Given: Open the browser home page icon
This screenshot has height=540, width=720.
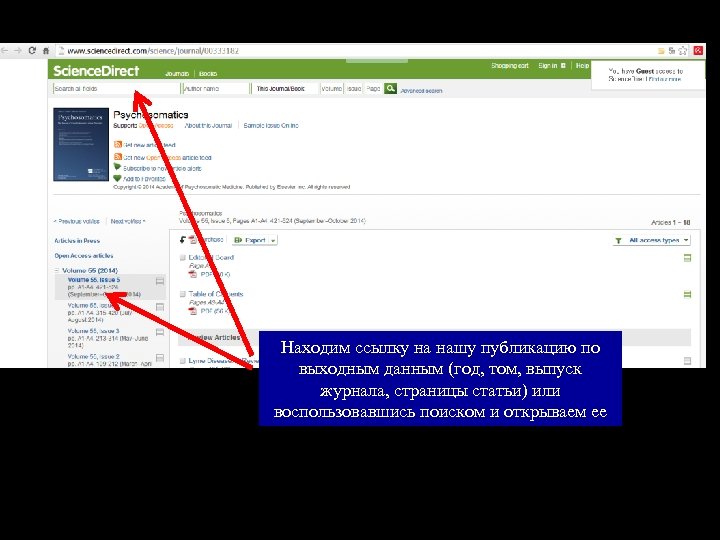Looking at the screenshot, I should coord(46,51).
